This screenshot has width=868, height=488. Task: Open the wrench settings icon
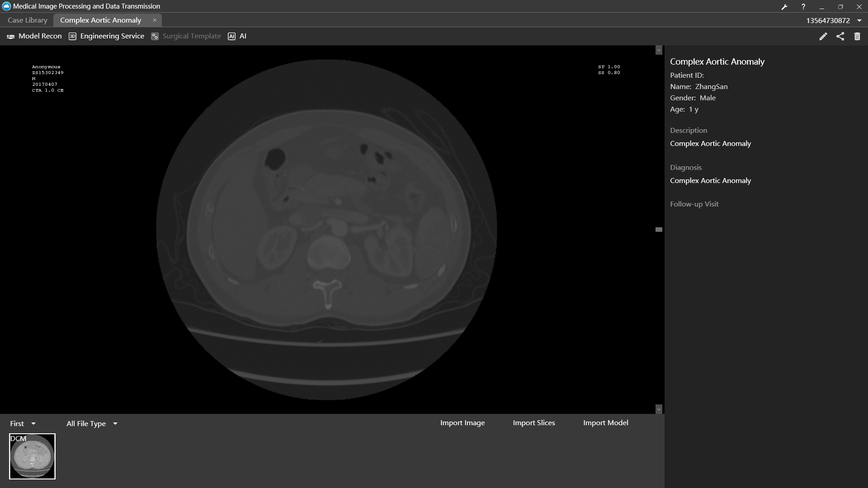coord(784,7)
